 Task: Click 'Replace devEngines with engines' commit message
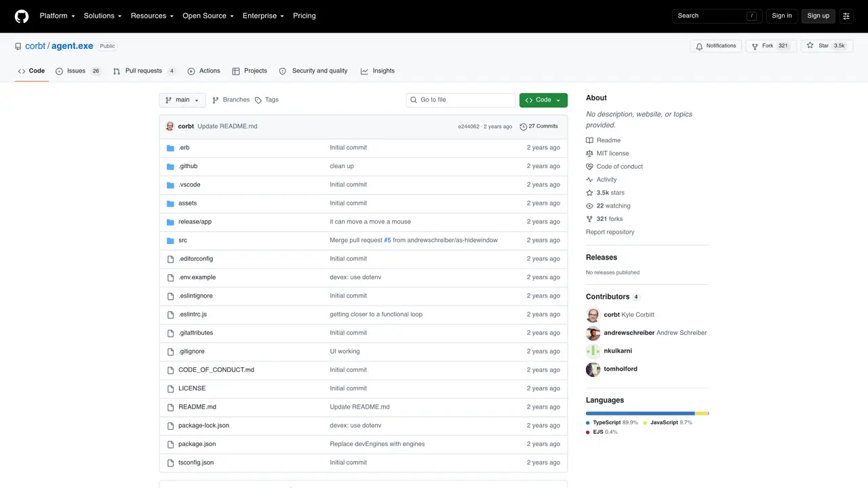(378, 444)
